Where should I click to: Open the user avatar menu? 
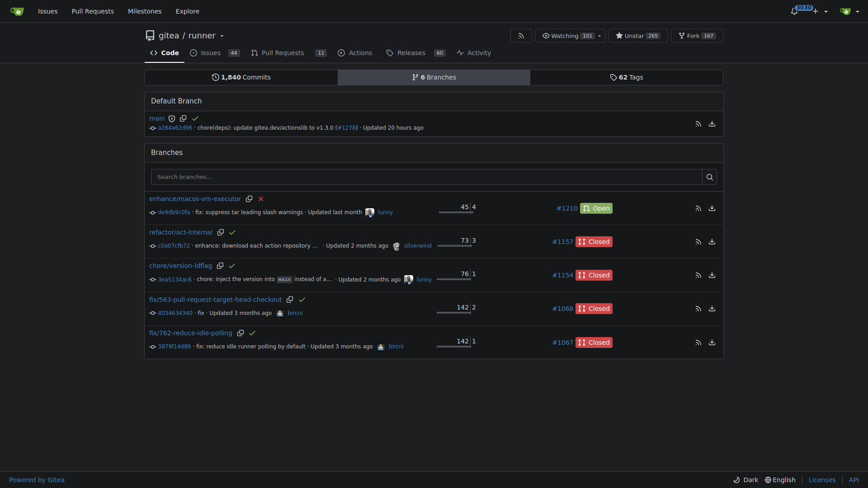coord(849,11)
